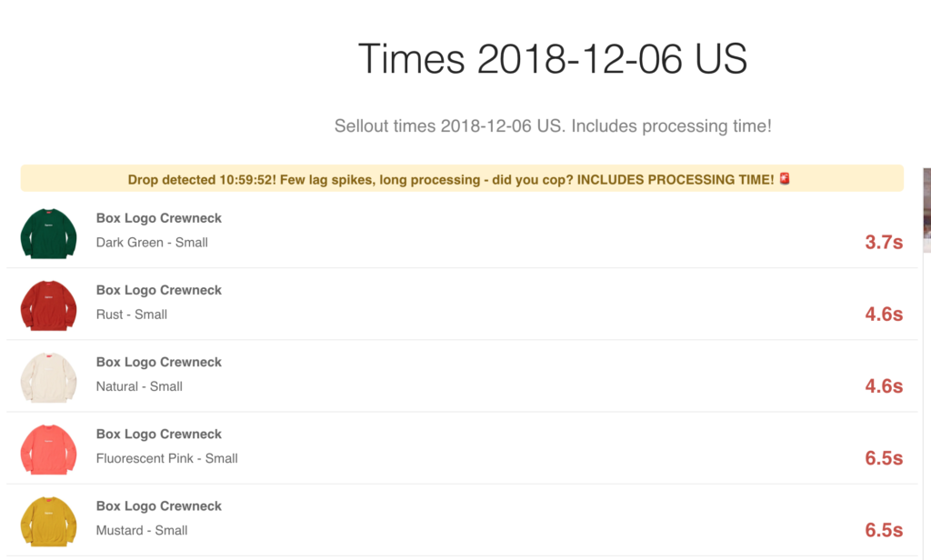Click the Dark Green crewneck thumbnail

[49, 234]
